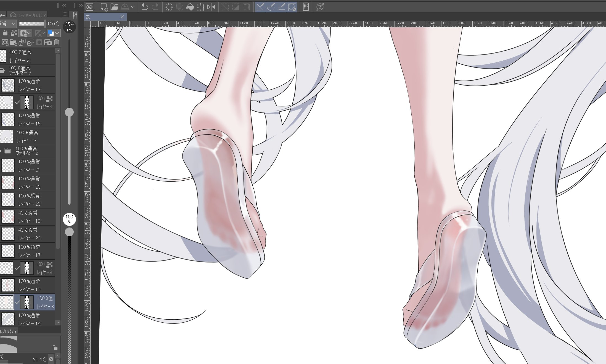Toggle Snap to Special Ruler button

[x=271, y=7]
